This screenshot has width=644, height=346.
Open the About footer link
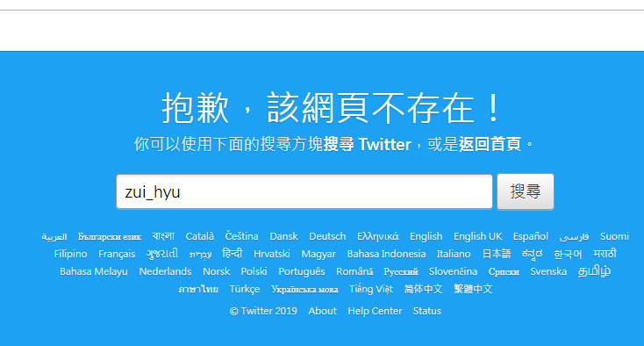pos(322,311)
